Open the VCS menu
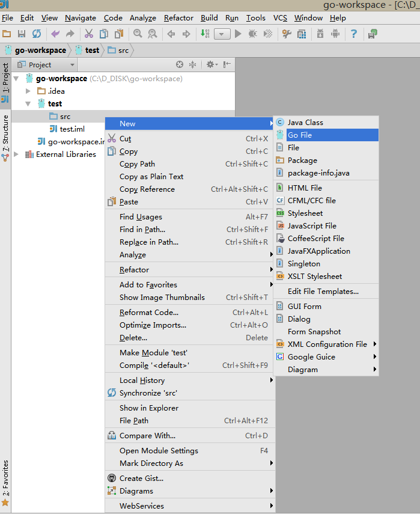The height and width of the screenshot is (514, 420). coord(280,18)
